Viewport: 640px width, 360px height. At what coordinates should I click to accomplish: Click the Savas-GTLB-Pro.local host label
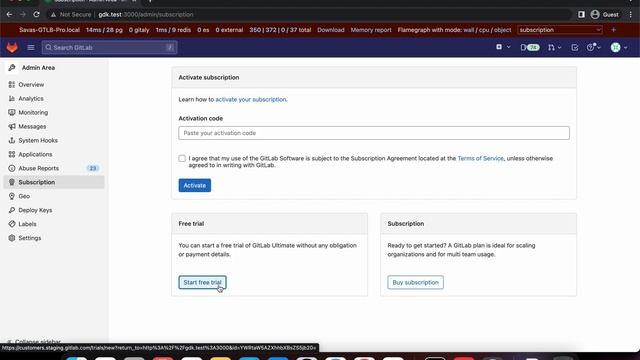(49, 30)
